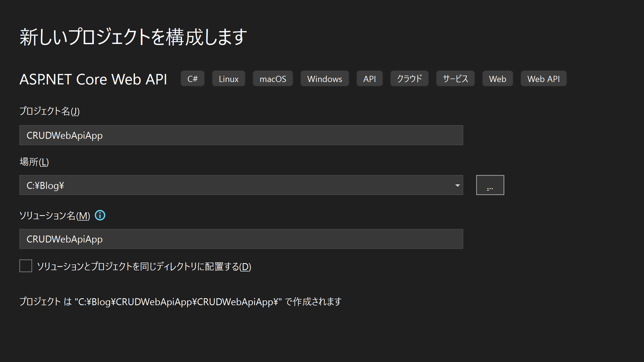The width and height of the screenshot is (644, 362).
Task: Select the Windows tag
Action: click(x=324, y=79)
